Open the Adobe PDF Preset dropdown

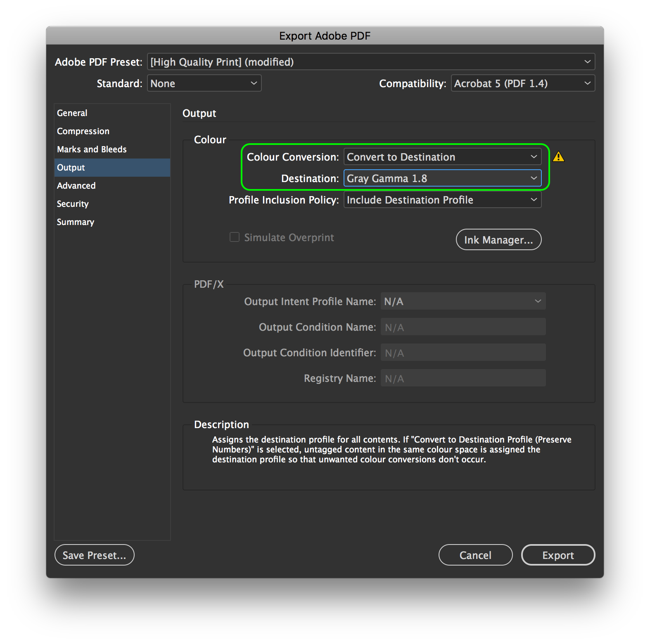coord(371,62)
